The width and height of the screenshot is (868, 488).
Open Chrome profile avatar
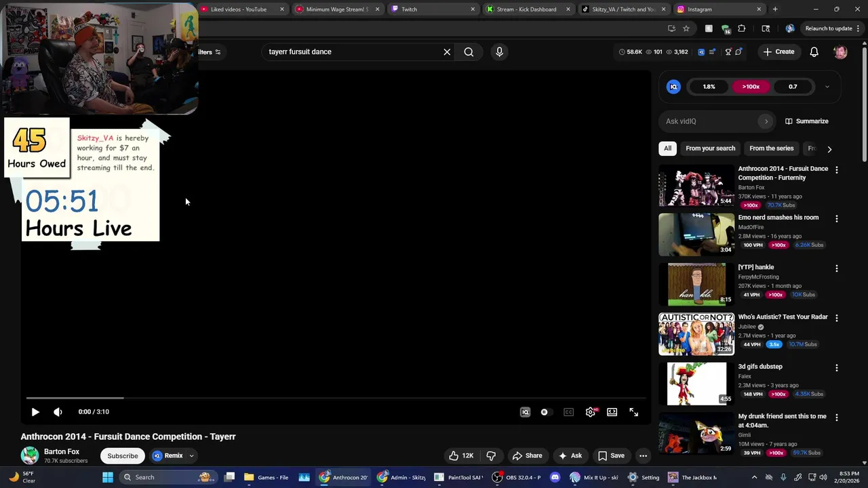(789, 28)
